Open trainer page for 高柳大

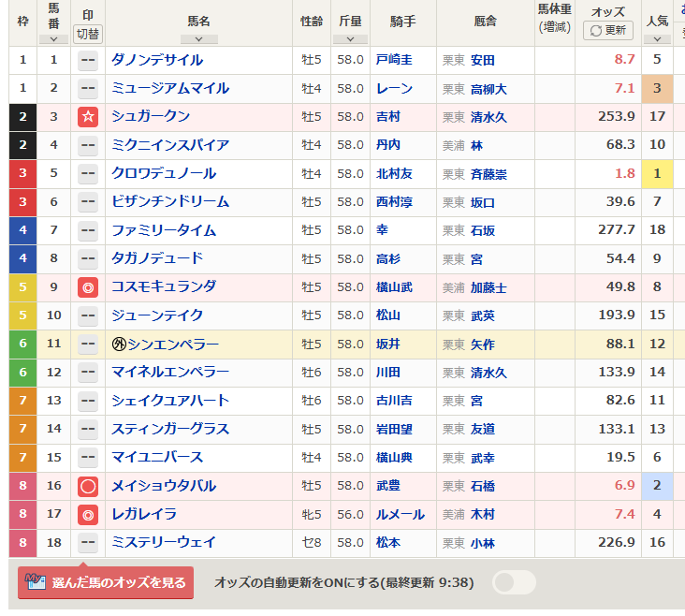[488, 89]
